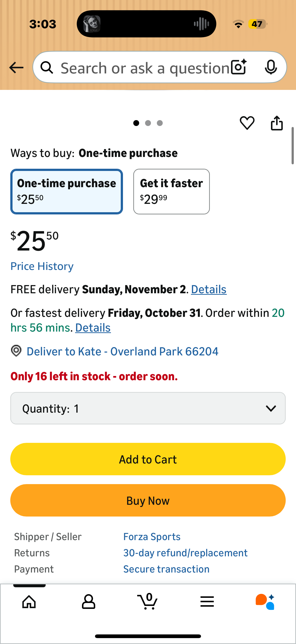This screenshot has width=296, height=644.
Task: Open the Forza Sports seller link
Action: [x=152, y=536]
